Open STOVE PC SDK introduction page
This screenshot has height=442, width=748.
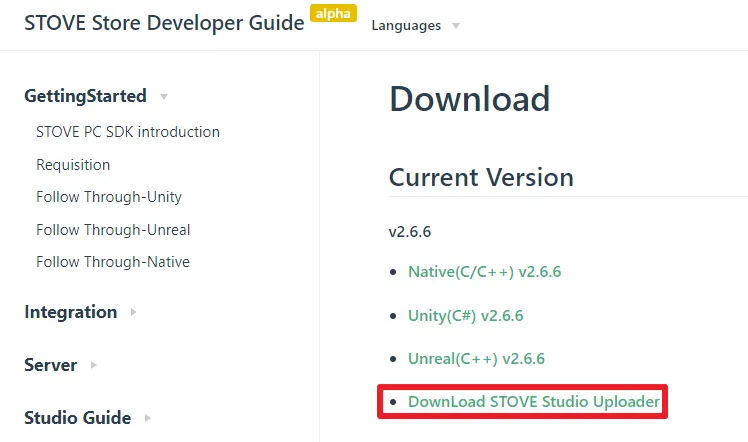coord(128,132)
